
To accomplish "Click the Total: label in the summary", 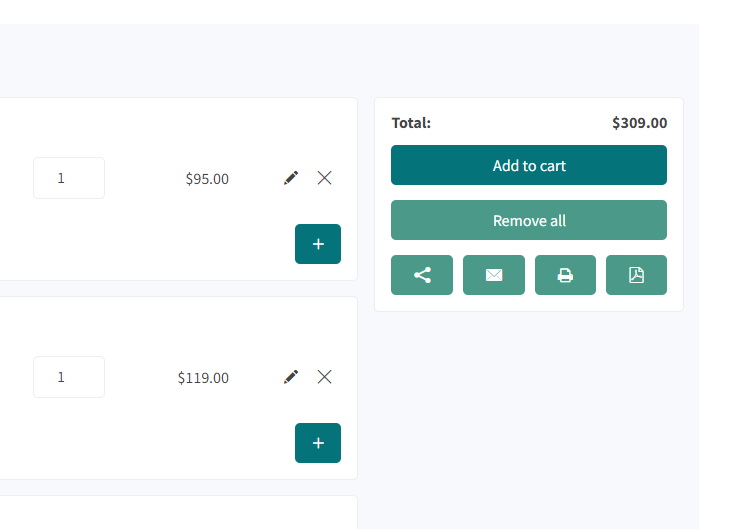I will [411, 123].
